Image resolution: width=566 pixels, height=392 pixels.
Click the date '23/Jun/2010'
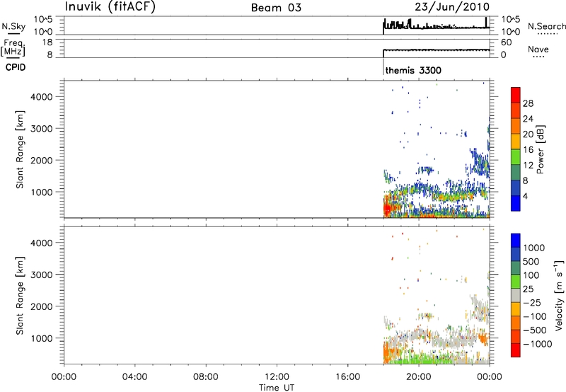[x=452, y=7]
